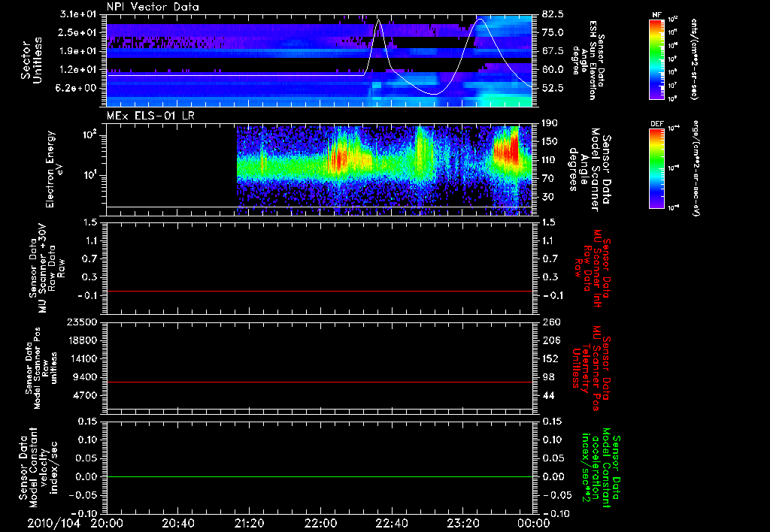
Task: Click the green "Model Constant acceleration" label
Action: point(600,467)
